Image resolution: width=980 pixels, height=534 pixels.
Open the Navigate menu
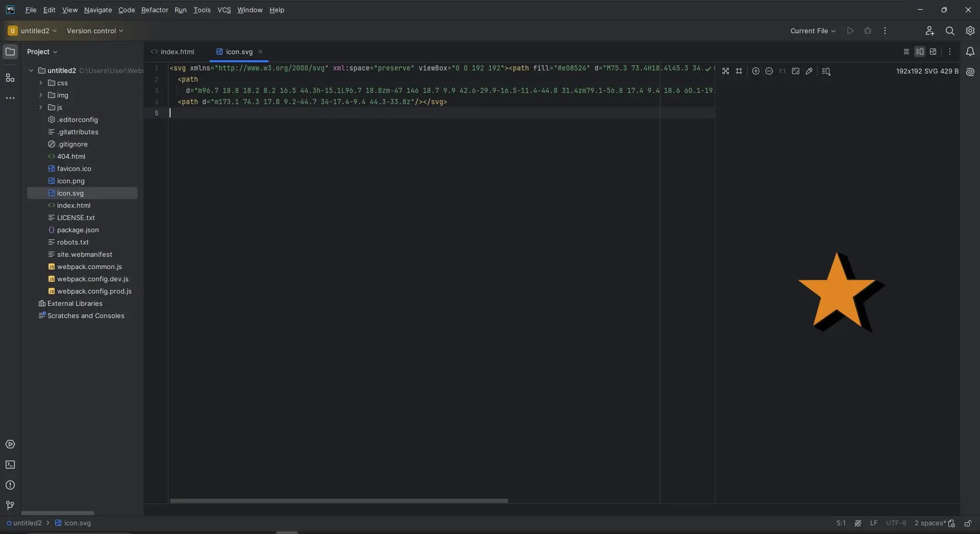(x=98, y=10)
